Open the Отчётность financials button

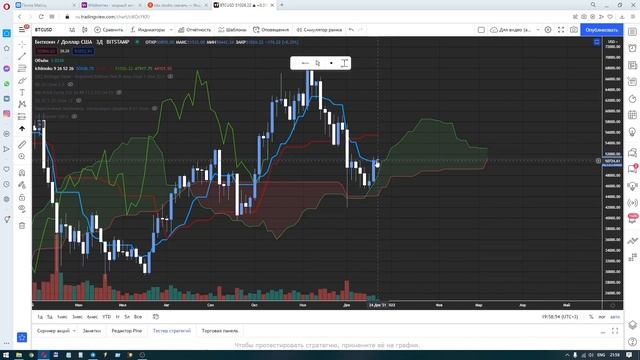click(194, 30)
